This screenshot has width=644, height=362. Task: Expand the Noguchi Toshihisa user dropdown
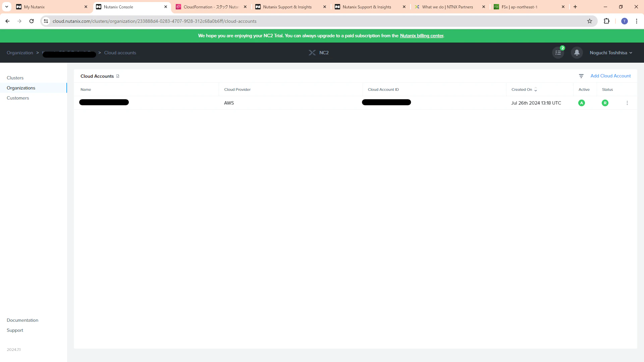(x=611, y=53)
